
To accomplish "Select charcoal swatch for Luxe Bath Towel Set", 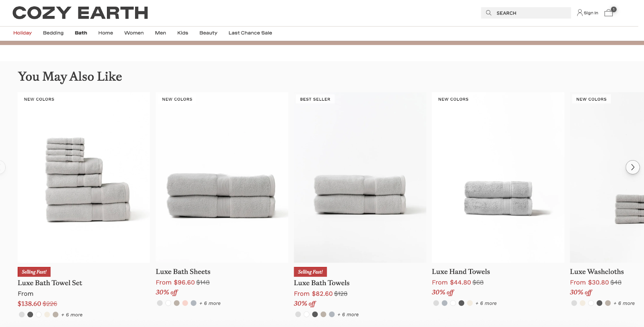I will (30, 315).
